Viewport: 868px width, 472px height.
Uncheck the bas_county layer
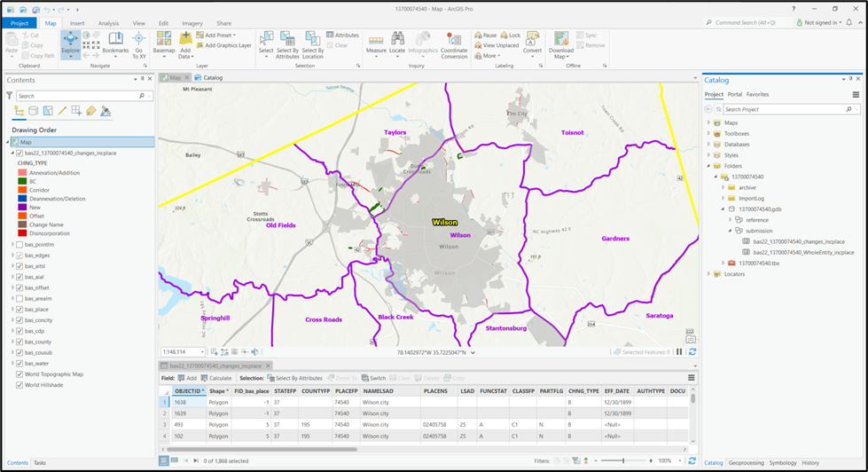(20, 342)
